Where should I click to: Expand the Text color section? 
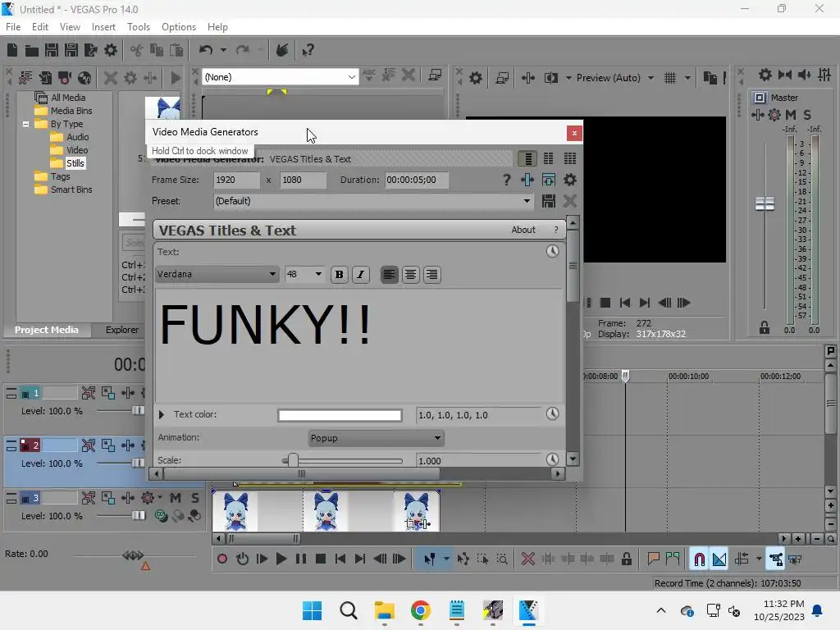pos(162,414)
